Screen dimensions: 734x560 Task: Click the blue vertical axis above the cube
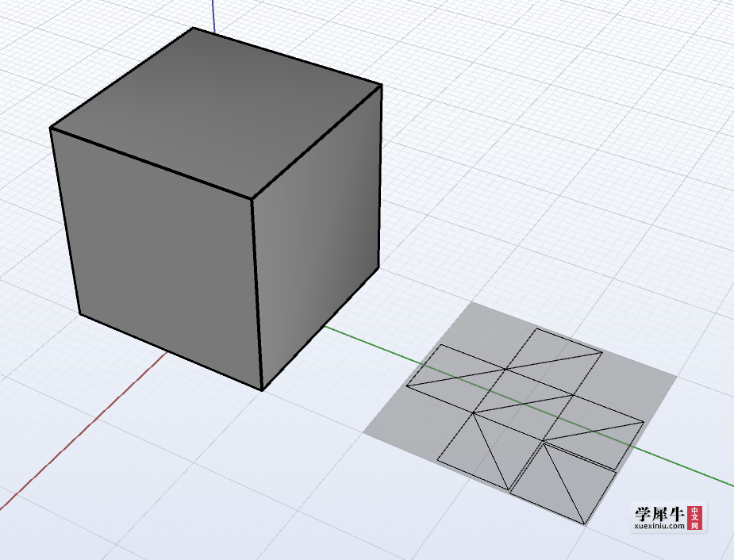pos(213,17)
